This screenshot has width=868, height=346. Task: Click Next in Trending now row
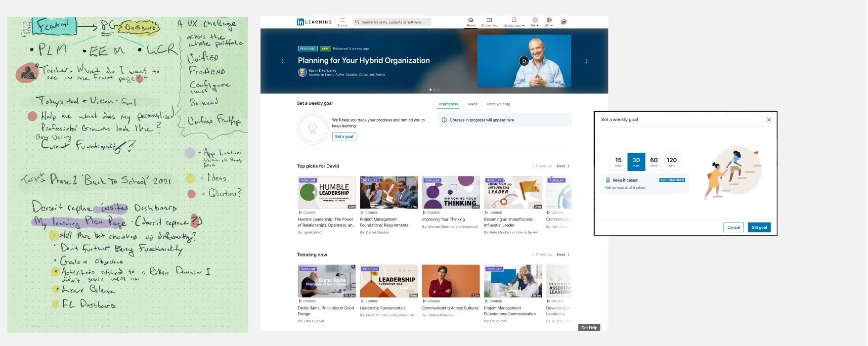563,255
